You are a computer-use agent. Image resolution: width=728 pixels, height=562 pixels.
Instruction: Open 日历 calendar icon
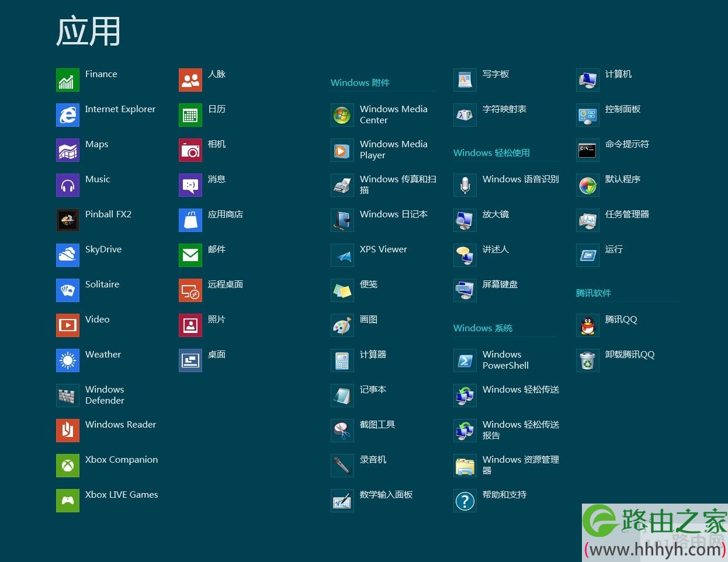(x=190, y=115)
